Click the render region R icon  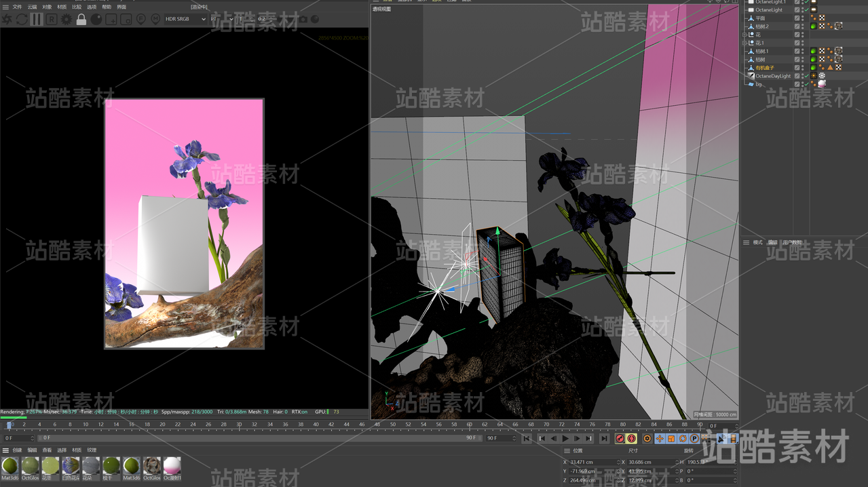[x=52, y=20]
